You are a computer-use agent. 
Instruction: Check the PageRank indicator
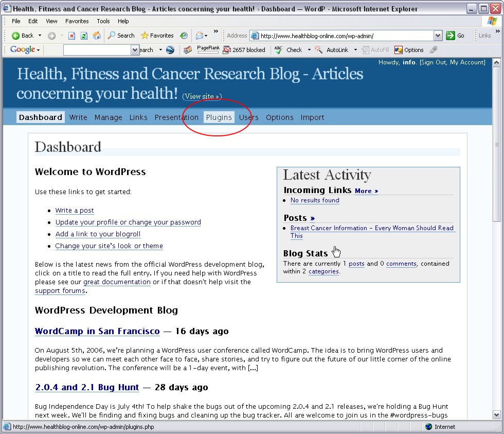[208, 49]
